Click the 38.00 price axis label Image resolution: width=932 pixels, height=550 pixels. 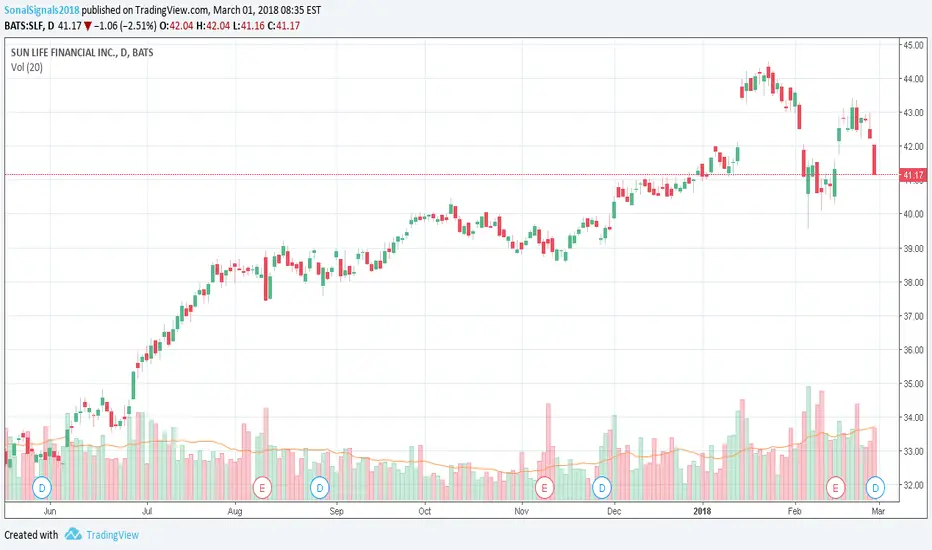coord(914,282)
